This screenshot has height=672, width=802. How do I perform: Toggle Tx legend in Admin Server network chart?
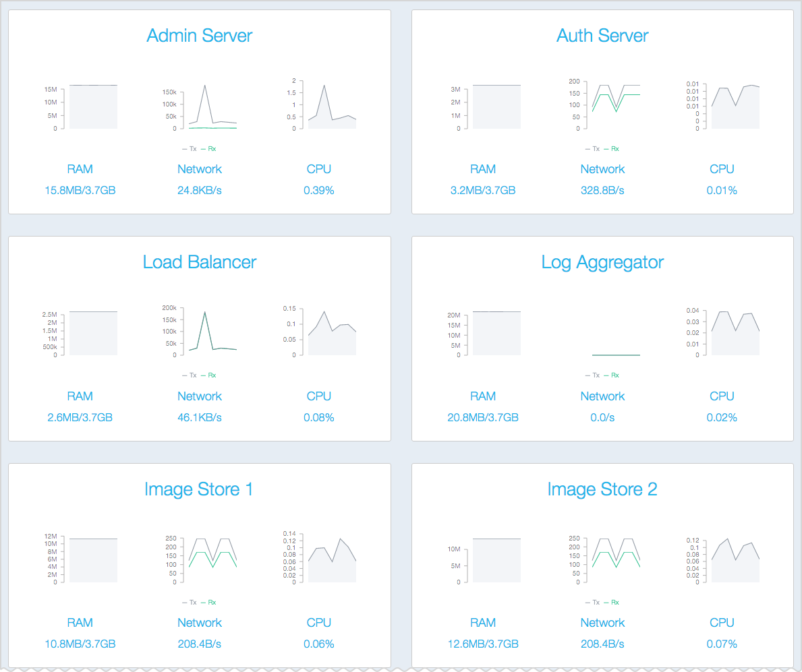coord(190,148)
